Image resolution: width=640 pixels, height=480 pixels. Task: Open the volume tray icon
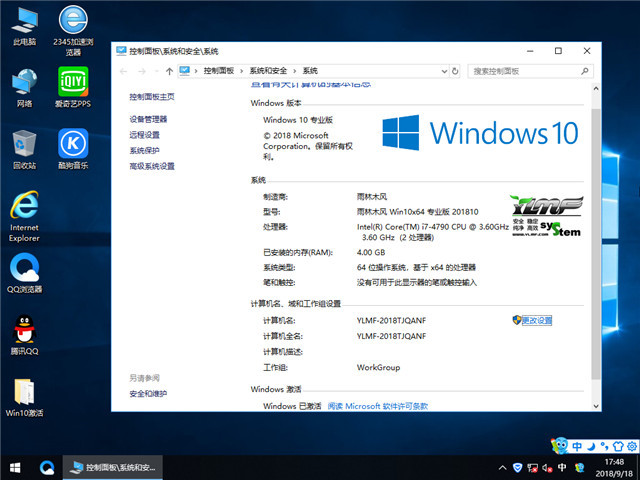(x=547, y=468)
